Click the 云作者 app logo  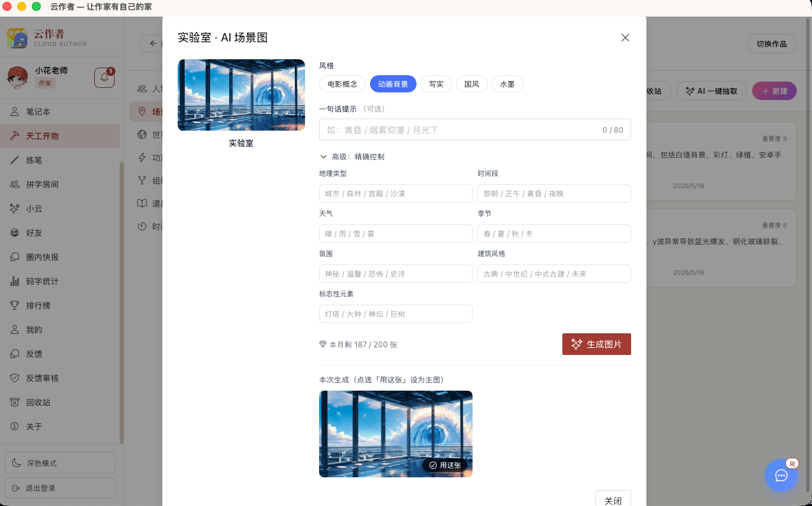pyautogui.click(x=17, y=38)
